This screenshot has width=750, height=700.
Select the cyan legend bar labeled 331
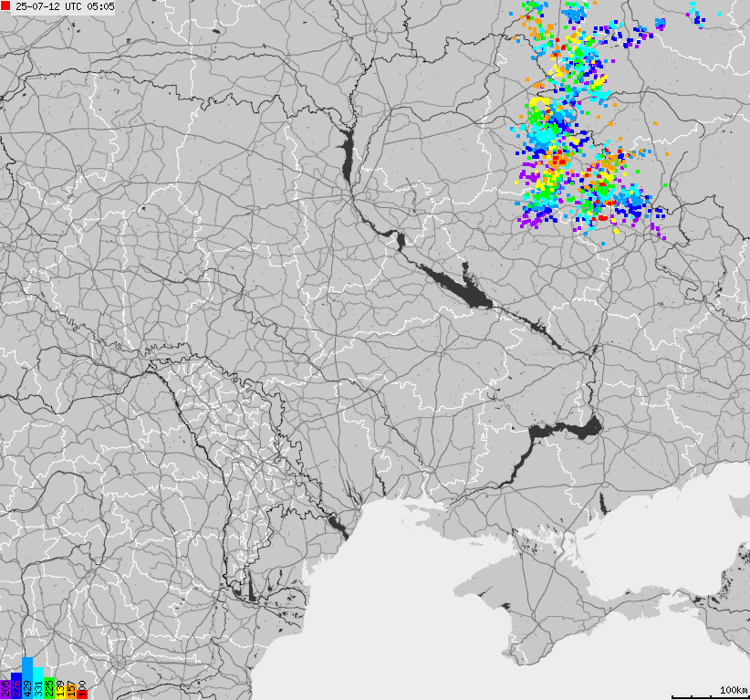(x=38, y=683)
